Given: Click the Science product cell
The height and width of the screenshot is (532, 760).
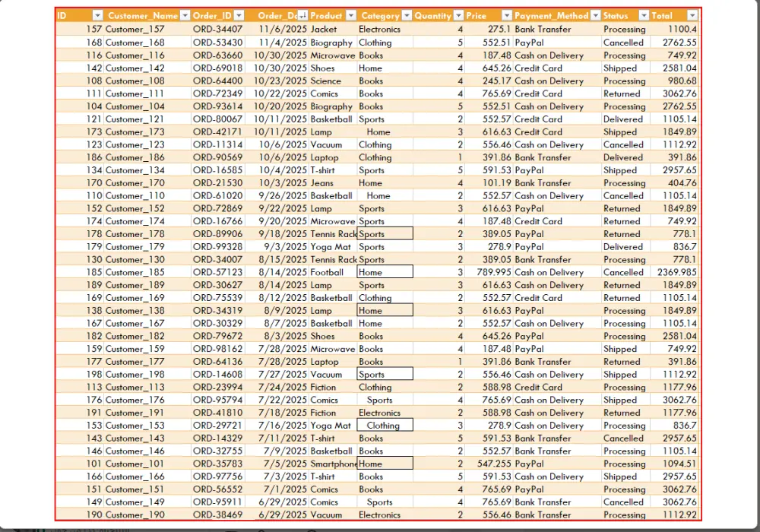Looking at the screenshot, I should (x=333, y=81).
